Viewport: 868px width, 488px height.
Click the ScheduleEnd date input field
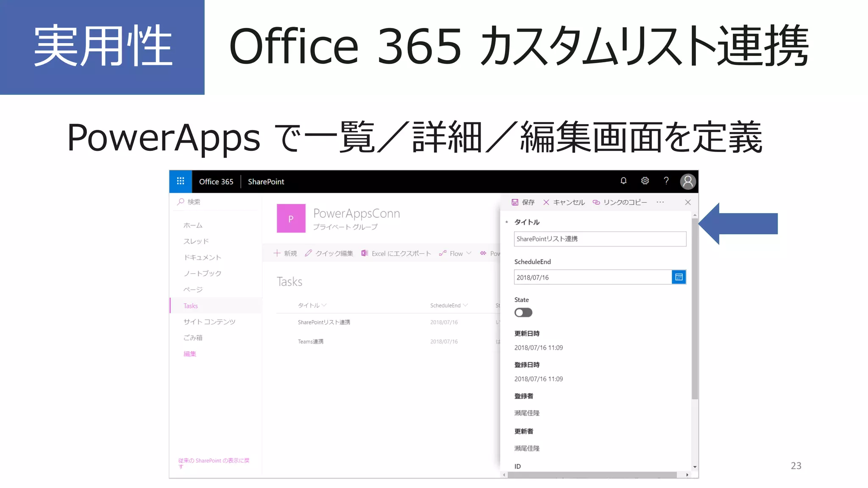pos(593,277)
